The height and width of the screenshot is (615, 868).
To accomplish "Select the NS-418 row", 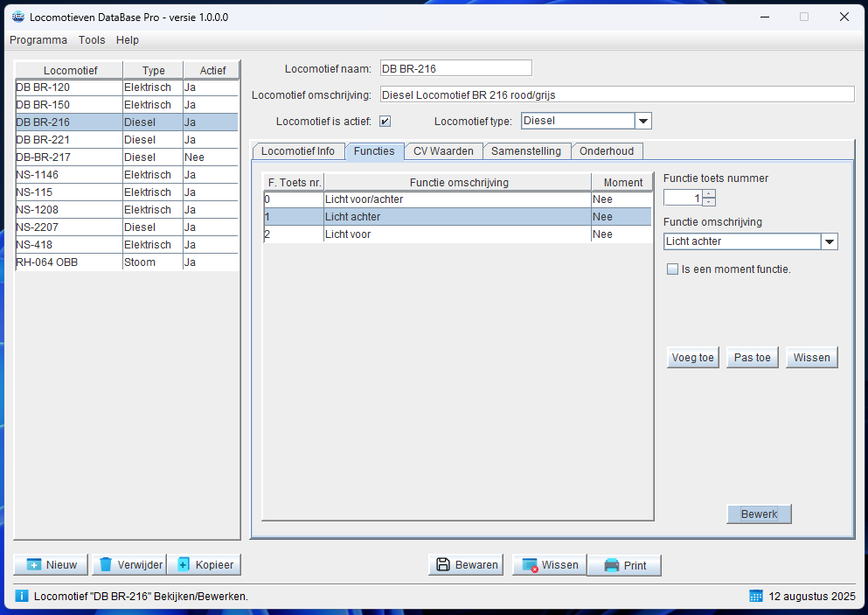I will tap(127, 244).
